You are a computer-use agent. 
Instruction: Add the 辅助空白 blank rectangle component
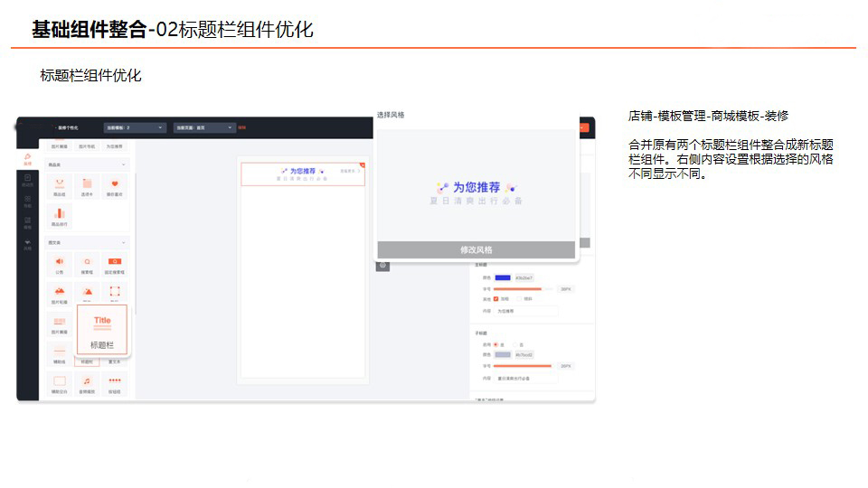[60, 384]
